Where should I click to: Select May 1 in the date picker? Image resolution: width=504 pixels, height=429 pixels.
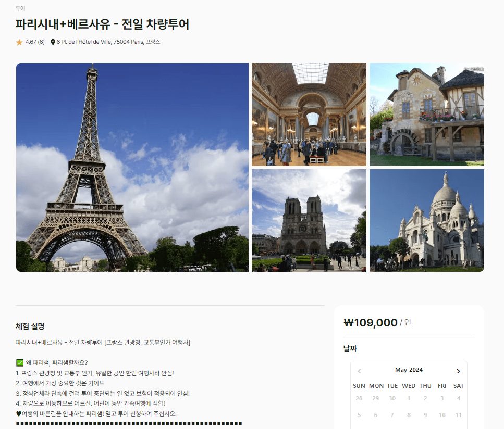409,398
